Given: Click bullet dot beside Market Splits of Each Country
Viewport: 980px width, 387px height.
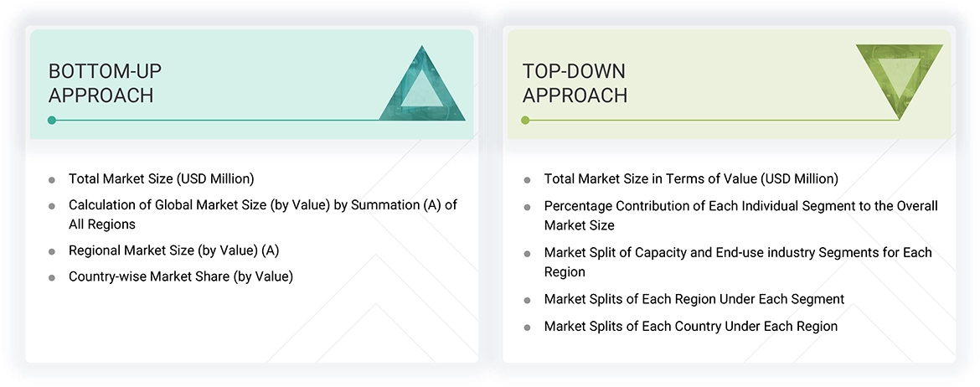Looking at the screenshot, I should point(527,327).
